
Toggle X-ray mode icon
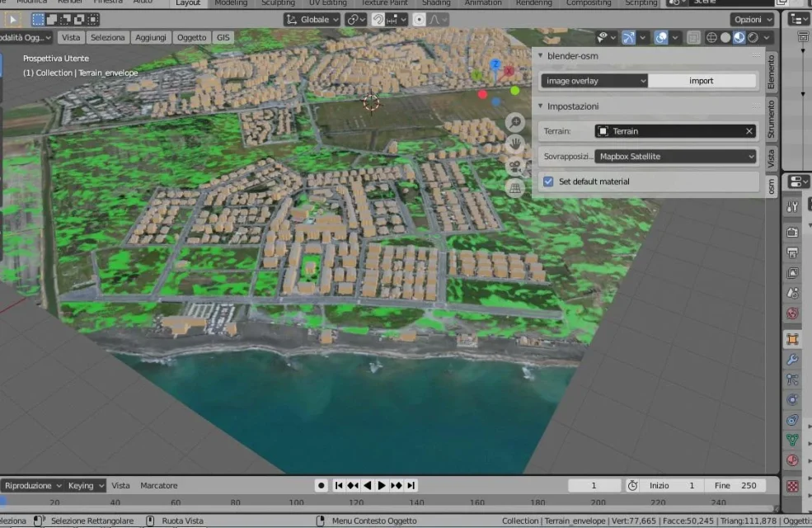coord(693,37)
